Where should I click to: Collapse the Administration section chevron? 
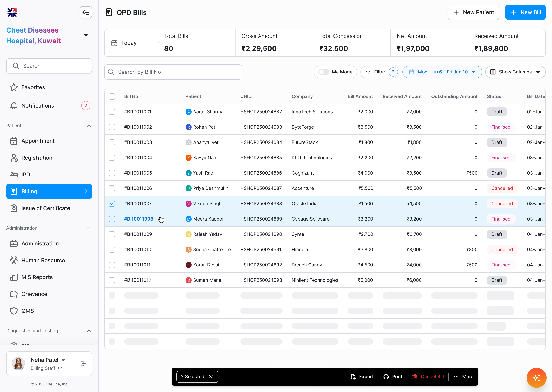[89, 228]
